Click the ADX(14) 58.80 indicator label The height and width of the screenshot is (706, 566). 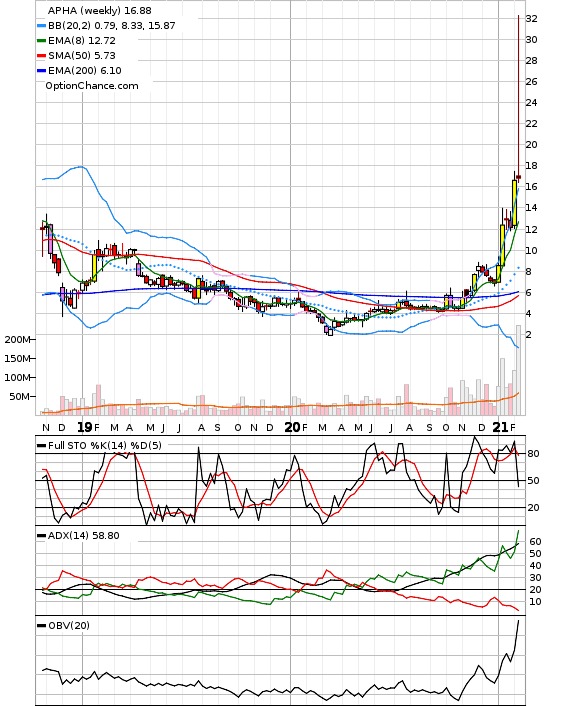[83, 535]
